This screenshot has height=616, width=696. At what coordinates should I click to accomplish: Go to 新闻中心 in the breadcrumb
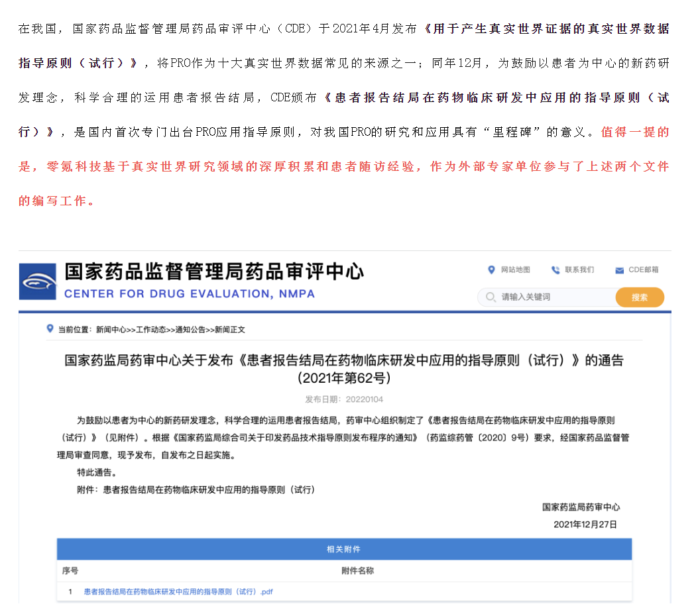tap(109, 329)
